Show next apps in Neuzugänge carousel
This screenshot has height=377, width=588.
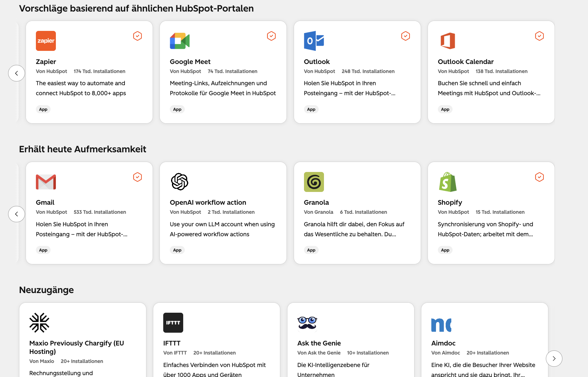(x=554, y=359)
